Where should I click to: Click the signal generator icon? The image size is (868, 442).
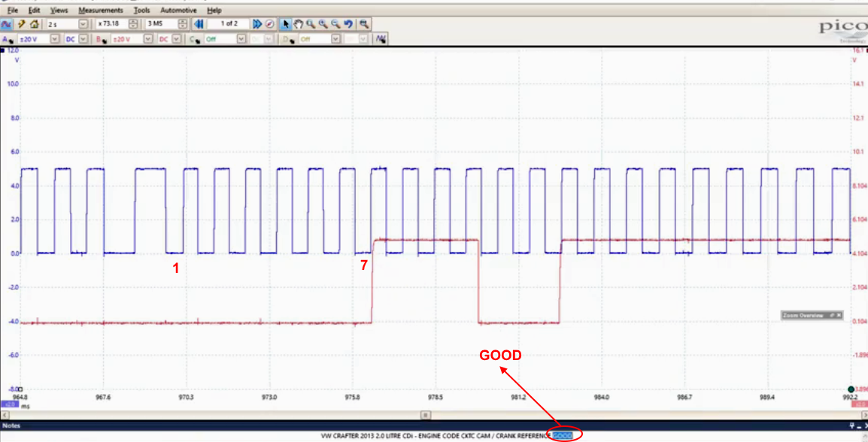pyautogui.click(x=381, y=39)
